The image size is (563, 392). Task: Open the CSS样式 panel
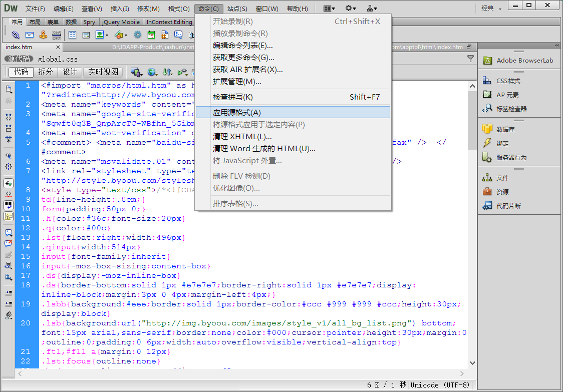click(x=508, y=81)
